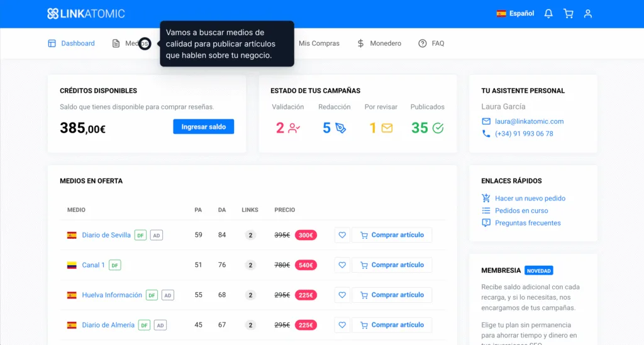Click the Laura García assistant name

click(x=503, y=107)
